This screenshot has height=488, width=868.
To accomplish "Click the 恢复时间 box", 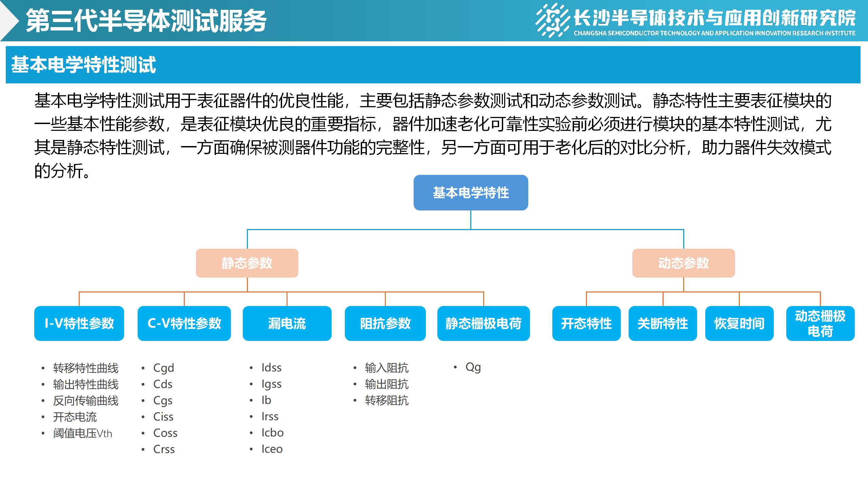I will coord(739,323).
